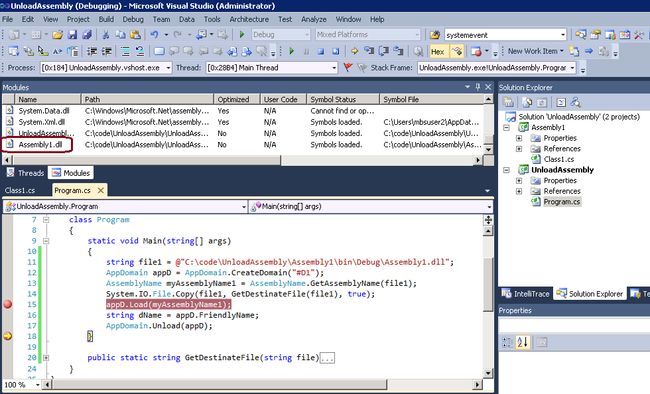
Task: Continue debugging with green arrow in debug toolbar
Action: (291, 51)
